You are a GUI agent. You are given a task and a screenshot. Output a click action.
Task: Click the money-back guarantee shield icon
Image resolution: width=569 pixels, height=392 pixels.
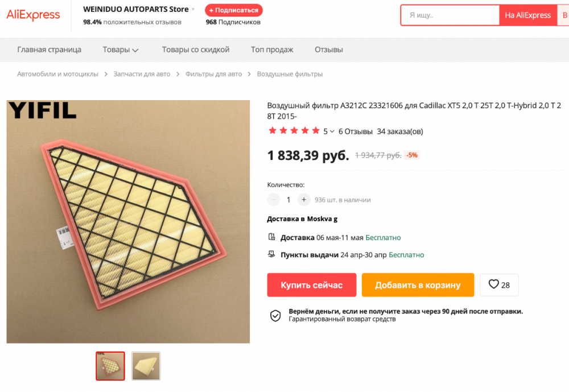pyautogui.click(x=275, y=316)
